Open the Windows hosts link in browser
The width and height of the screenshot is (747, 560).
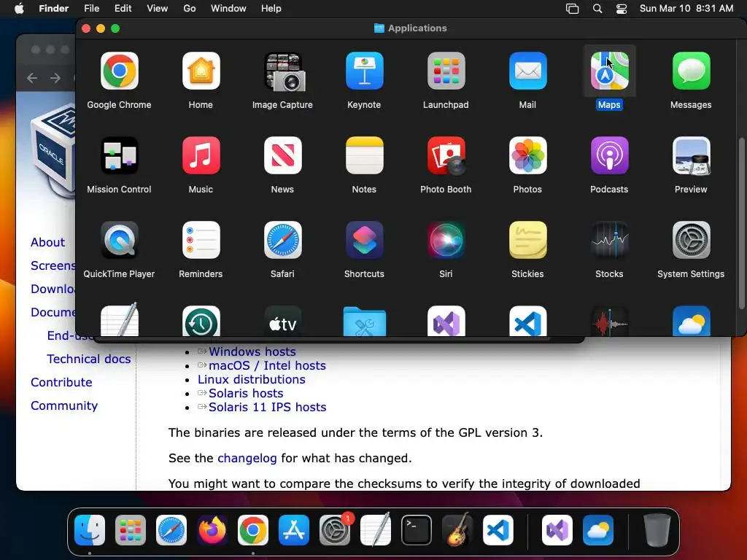point(252,352)
